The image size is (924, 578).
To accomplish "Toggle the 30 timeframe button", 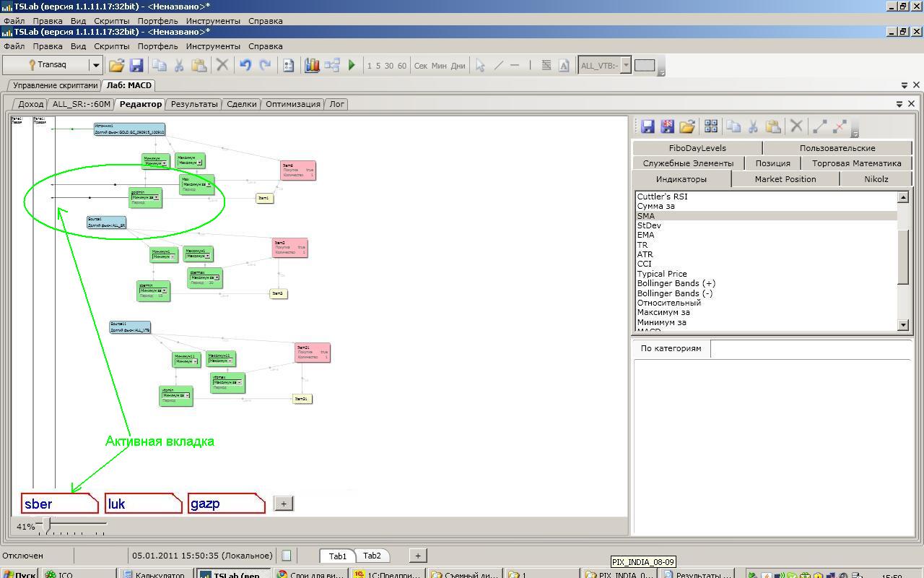I will pyautogui.click(x=389, y=66).
